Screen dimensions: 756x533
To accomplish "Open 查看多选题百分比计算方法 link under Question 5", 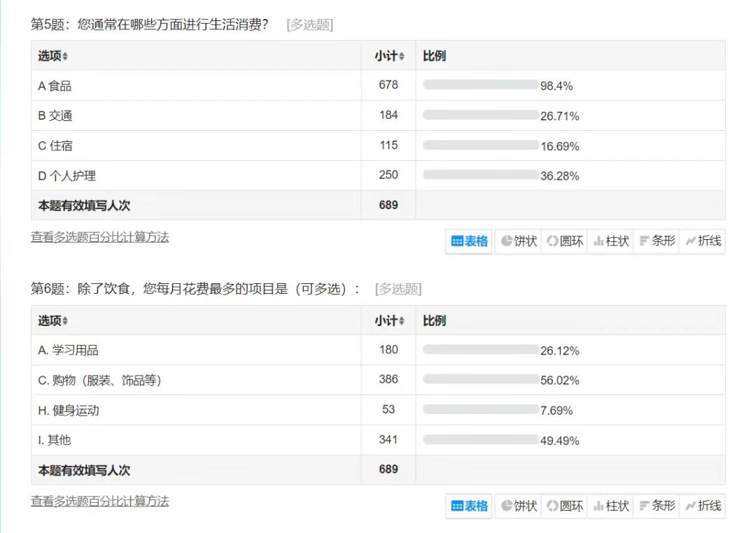I will 99,237.
